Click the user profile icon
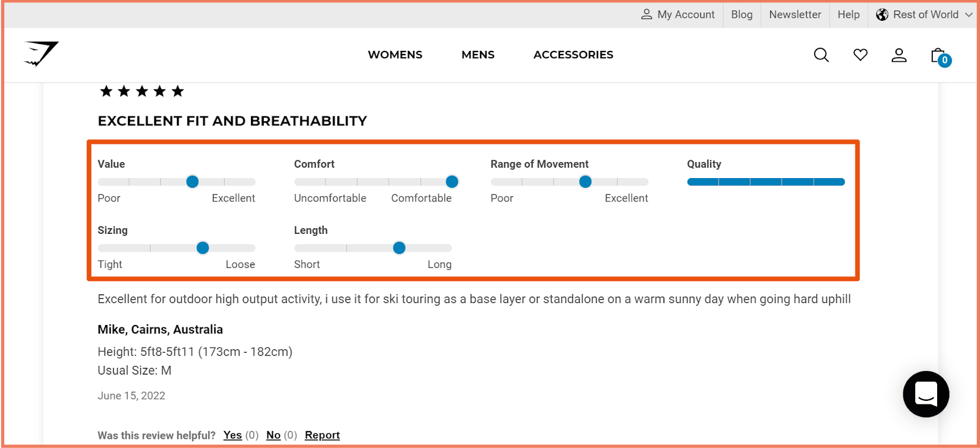 pyautogui.click(x=899, y=55)
